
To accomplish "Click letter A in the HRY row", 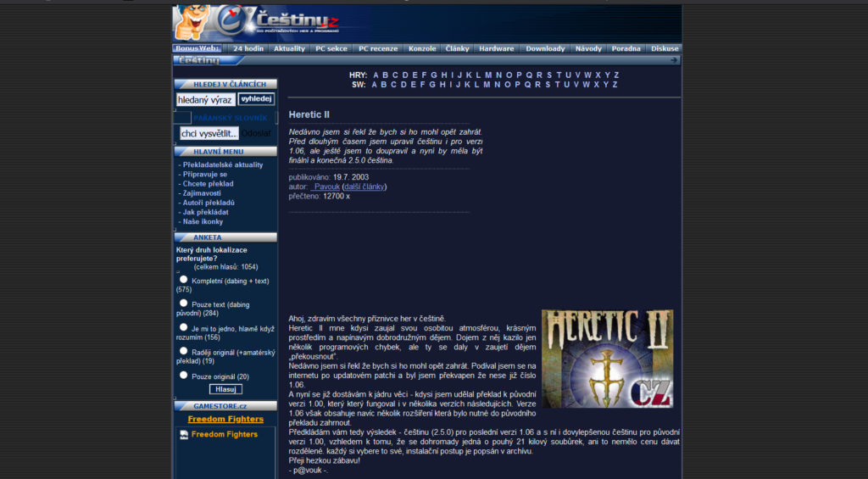I will pos(376,75).
